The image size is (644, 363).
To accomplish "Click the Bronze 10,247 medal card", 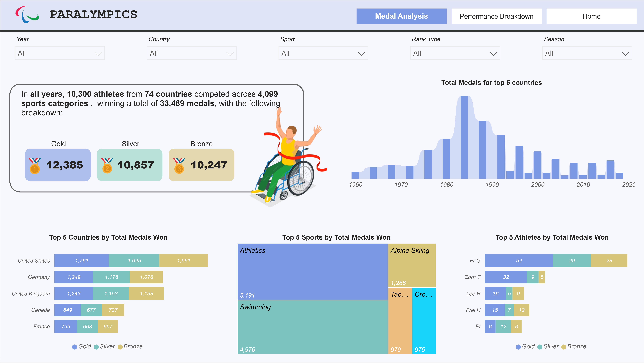I will coord(202,165).
